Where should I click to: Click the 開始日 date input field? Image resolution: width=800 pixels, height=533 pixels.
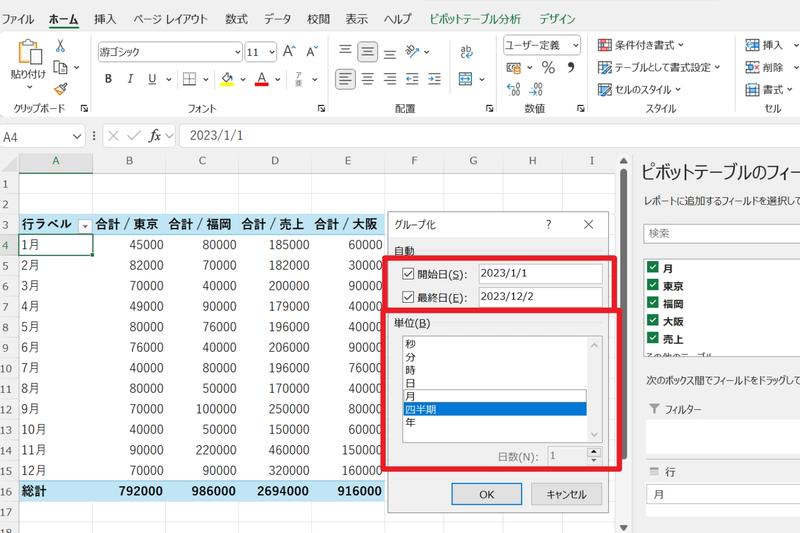[540, 273]
